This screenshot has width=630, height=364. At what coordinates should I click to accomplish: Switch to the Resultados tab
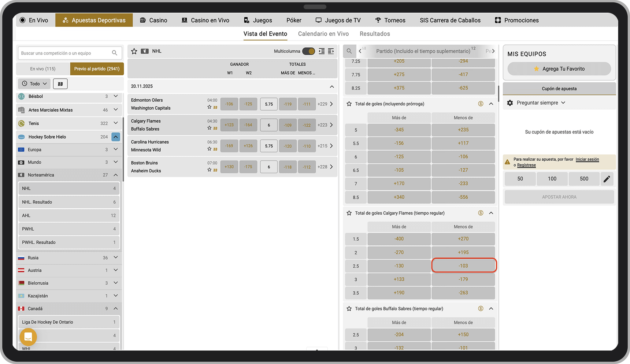pyautogui.click(x=375, y=34)
